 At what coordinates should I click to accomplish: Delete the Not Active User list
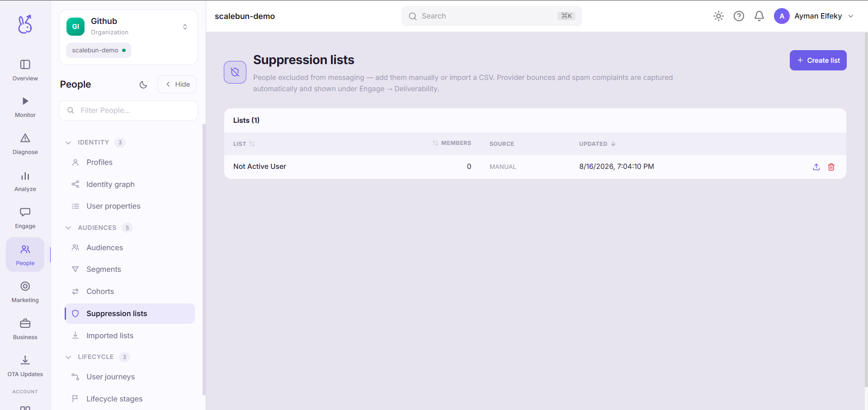[x=831, y=167]
